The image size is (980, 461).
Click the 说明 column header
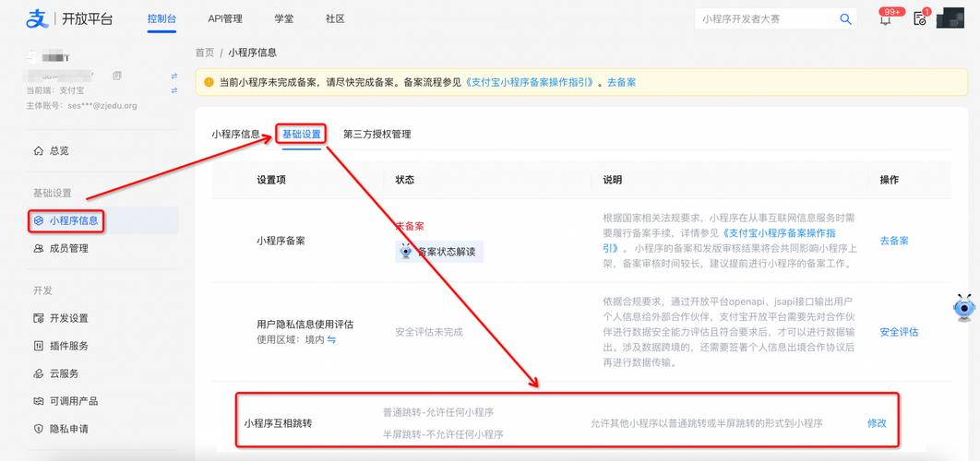click(613, 180)
